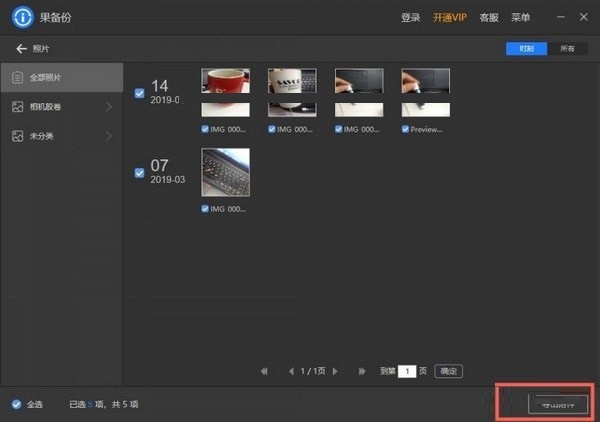Expand the 相机胶卷 category chevron
Screen dimensions: 600x422
click(109, 106)
